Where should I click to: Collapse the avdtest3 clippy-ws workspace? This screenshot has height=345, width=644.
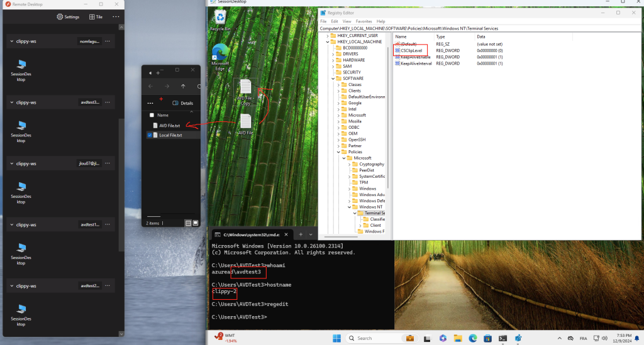click(x=12, y=102)
